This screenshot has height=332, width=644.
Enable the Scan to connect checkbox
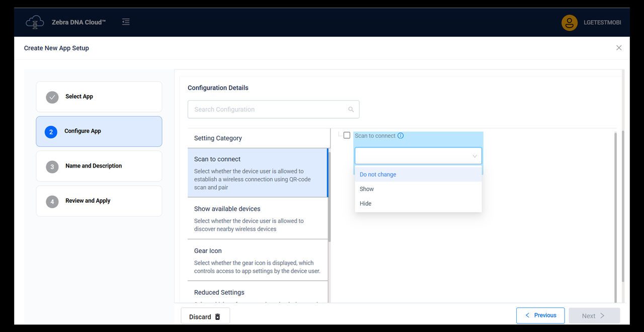pyautogui.click(x=347, y=135)
